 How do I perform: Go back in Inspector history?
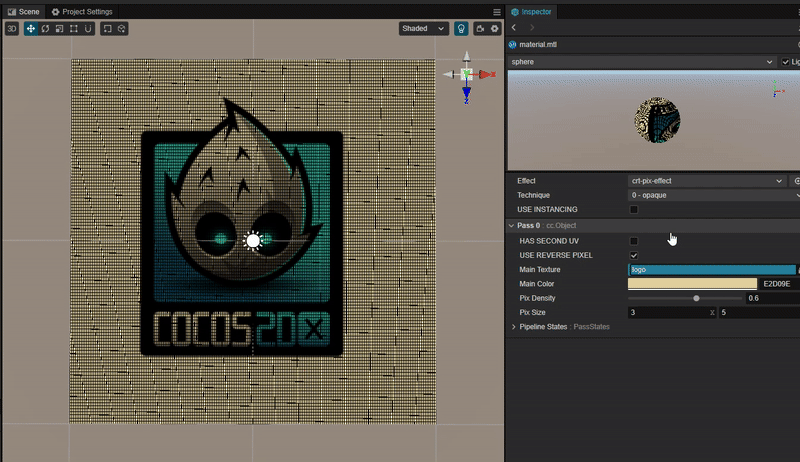pos(514,28)
